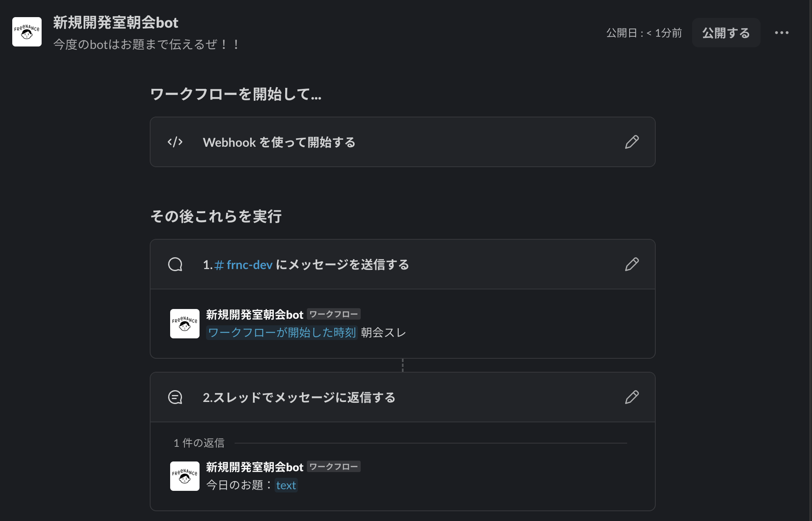The width and height of the screenshot is (812, 521).
Task: Open the #frnc-dev channel link
Action: (244, 265)
